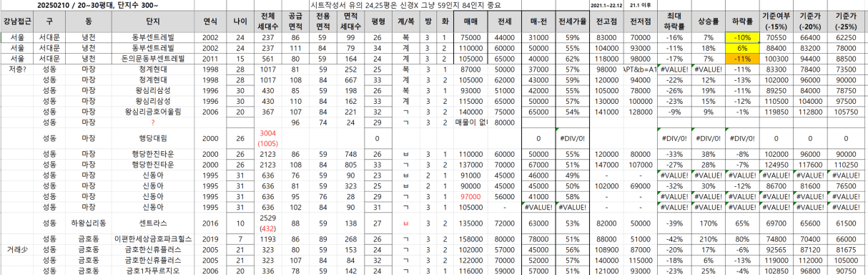
Task: Click the '210%' 상승률 cell
Action: pyautogui.click(x=708, y=238)
